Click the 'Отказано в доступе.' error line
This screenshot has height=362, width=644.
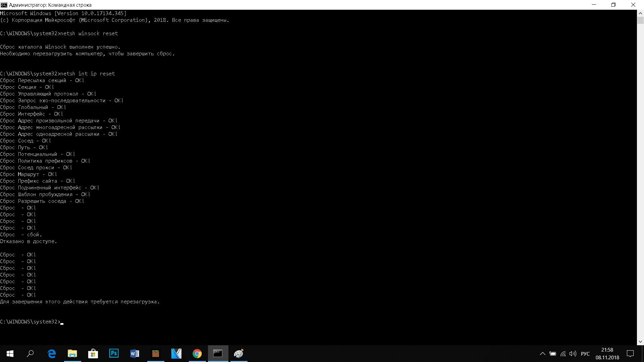(29, 241)
